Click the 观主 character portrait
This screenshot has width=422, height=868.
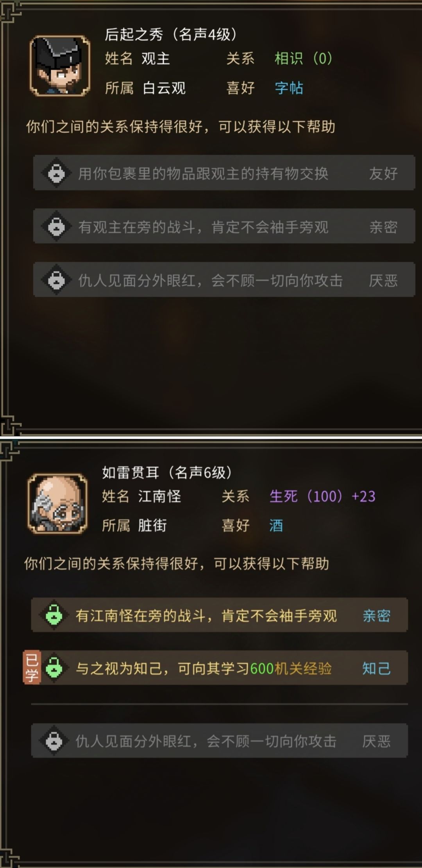coord(60,66)
